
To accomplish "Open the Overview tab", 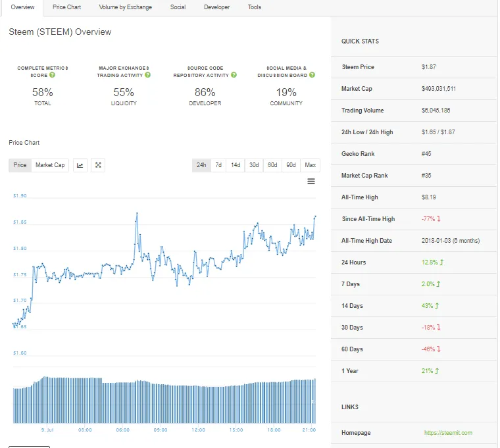I will pyautogui.click(x=22, y=7).
